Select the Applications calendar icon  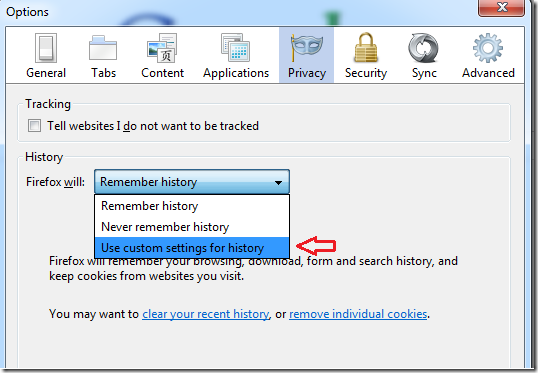click(235, 47)
